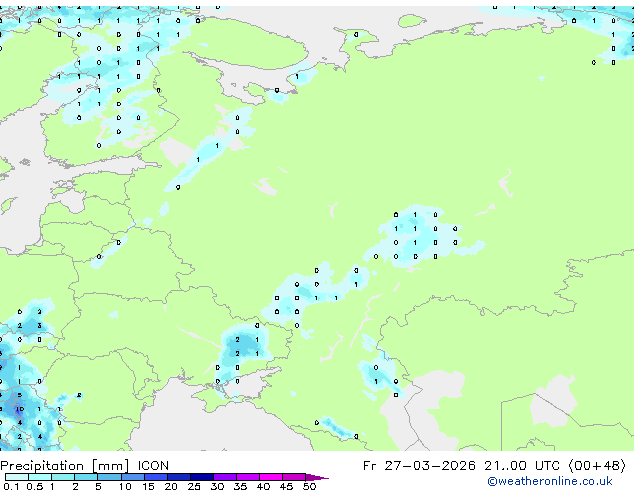Click the dark navy 25–30 mm swatch
Viewport: 634px width, 490px height.
click(202, 477)
